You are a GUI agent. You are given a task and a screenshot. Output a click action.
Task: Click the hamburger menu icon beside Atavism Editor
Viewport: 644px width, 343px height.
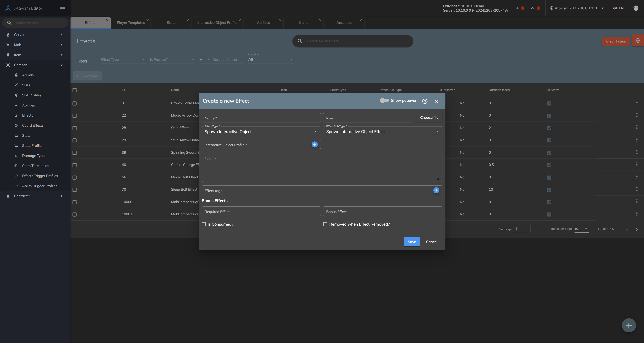click(62, 9)
